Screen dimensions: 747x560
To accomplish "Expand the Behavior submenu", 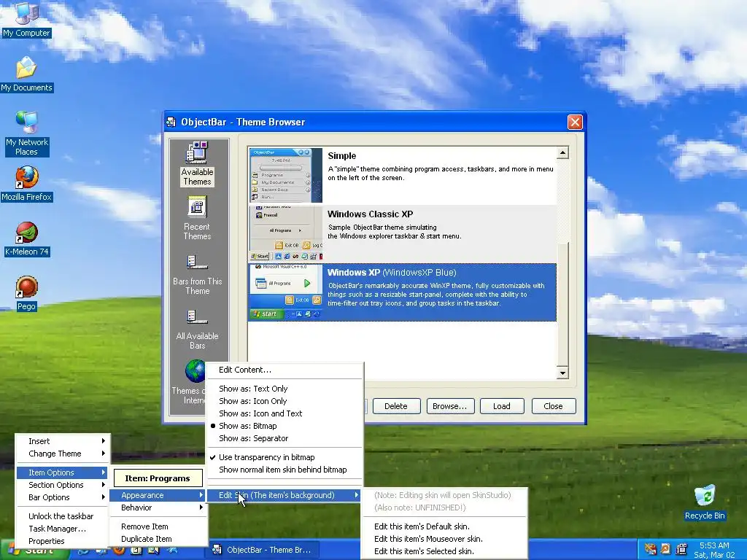I will tap(158, 507).
